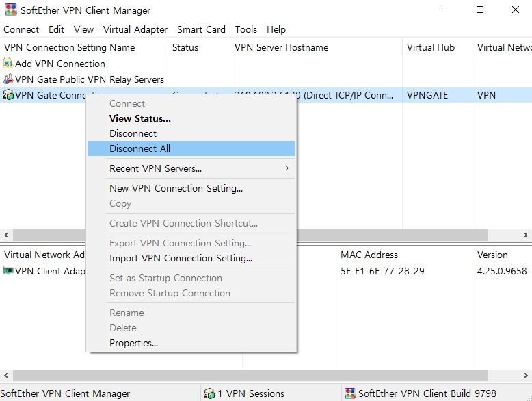Screen dimensions: 532x401
Task: Click the SoftEther VPN Client Manager status bar text
Action: [x=65, y=393]
